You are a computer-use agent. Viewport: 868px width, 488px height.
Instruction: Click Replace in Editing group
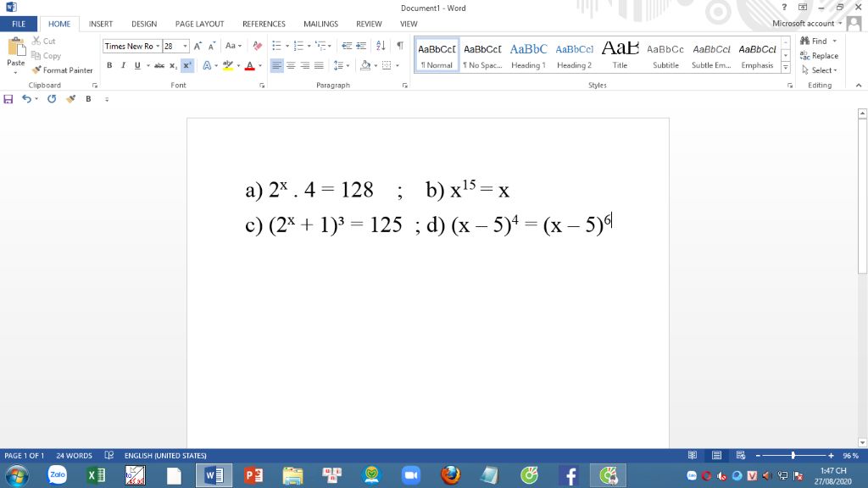[819, 55]
